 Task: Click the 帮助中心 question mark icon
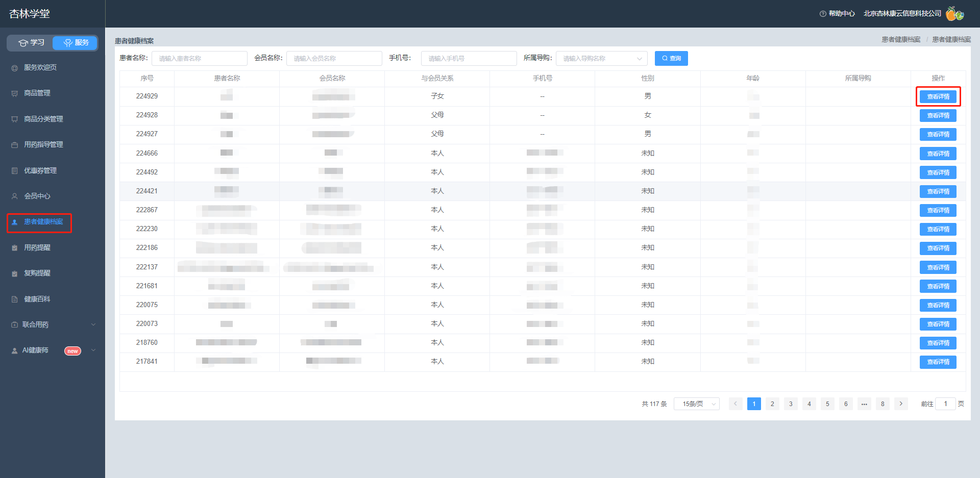pos(823,14)
